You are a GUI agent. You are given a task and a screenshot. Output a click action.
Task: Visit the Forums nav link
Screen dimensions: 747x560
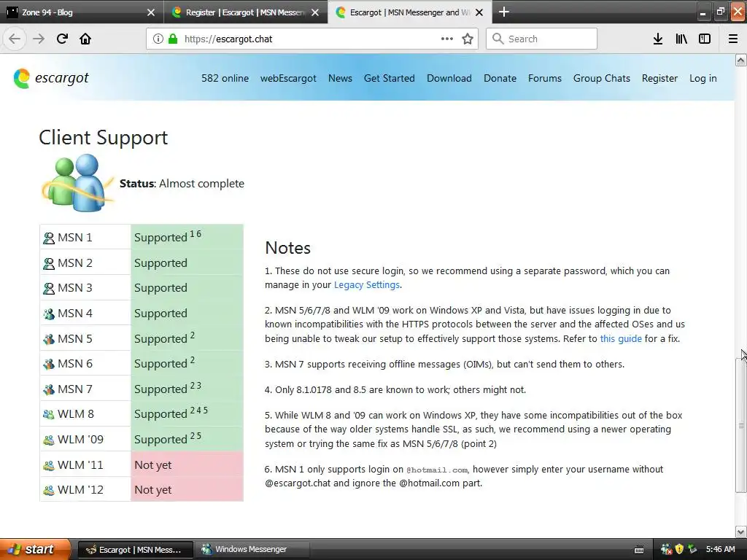(x=544, y=78)
